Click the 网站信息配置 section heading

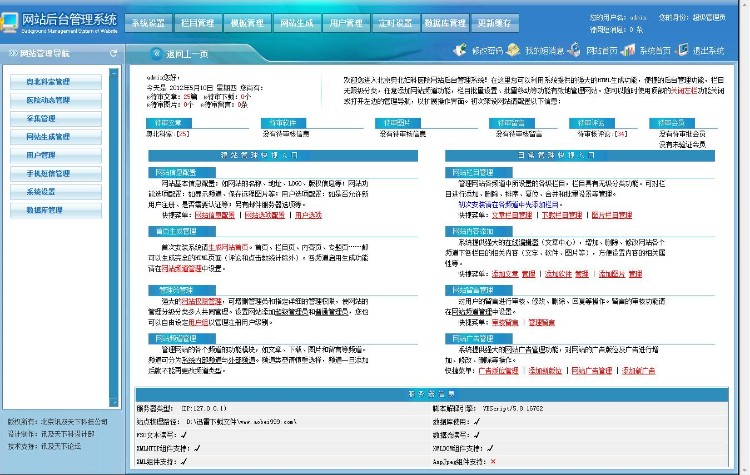[182, 173]
